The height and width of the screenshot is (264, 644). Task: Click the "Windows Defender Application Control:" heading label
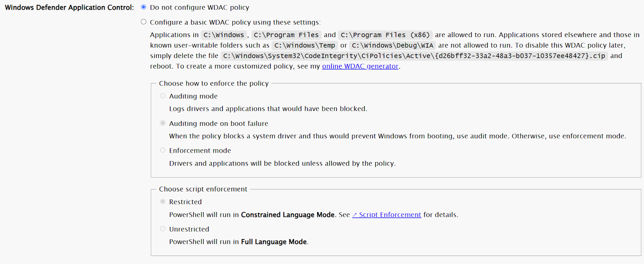click(69, 8)
